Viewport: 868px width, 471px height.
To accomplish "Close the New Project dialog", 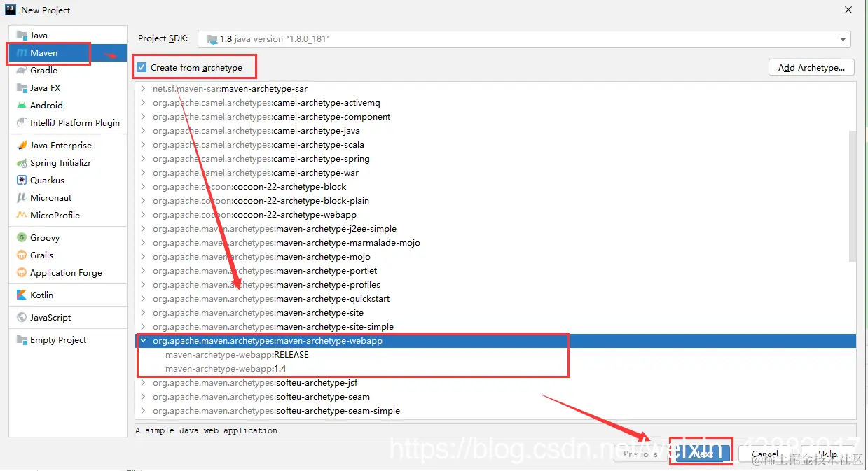I will coord(848,10).
